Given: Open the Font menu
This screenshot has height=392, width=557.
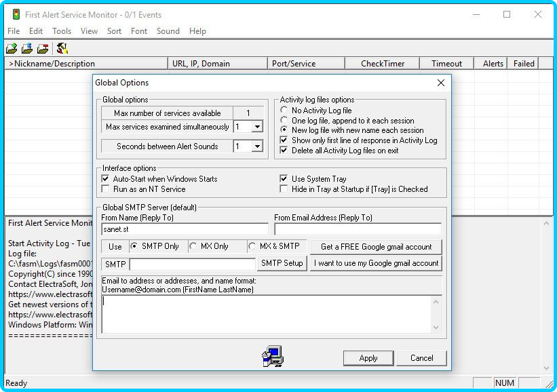Looking at the screenshot, I should (139, 31).
